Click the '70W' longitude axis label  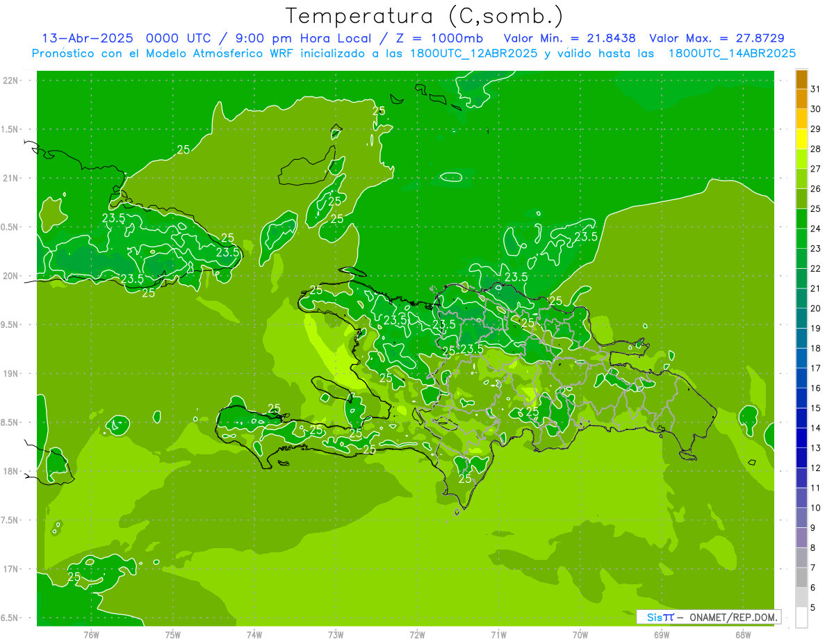tap(580, 635)
